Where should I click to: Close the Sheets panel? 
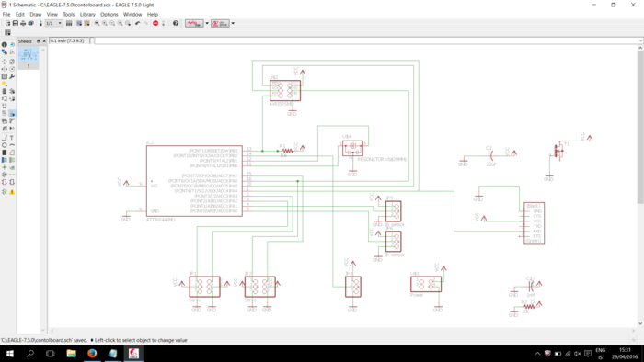click(44, 41)
